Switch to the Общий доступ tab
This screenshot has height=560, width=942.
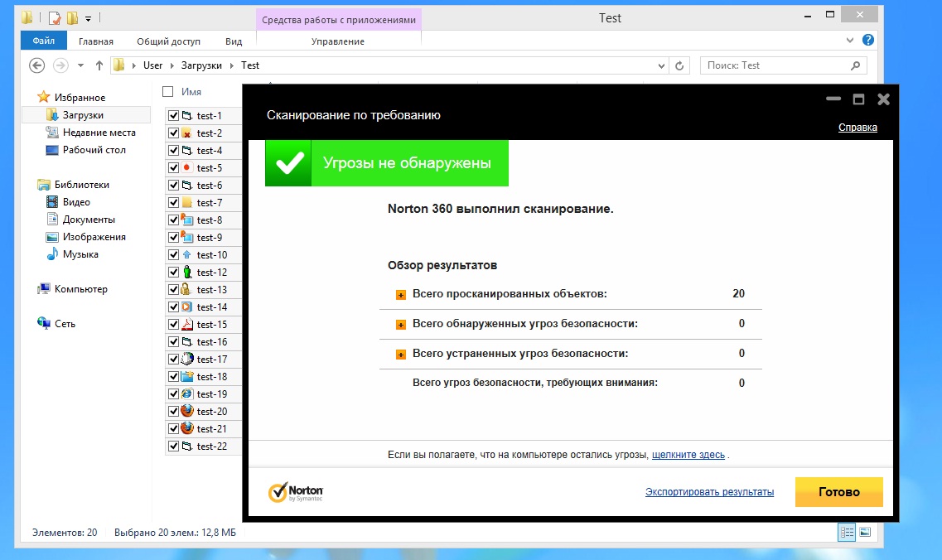[169, 41]
